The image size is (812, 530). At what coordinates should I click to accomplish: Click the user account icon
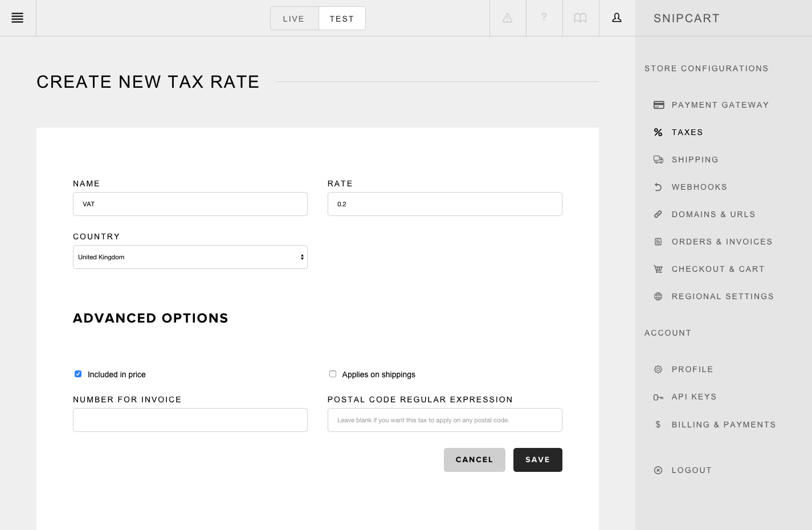(x=617, y=18)
